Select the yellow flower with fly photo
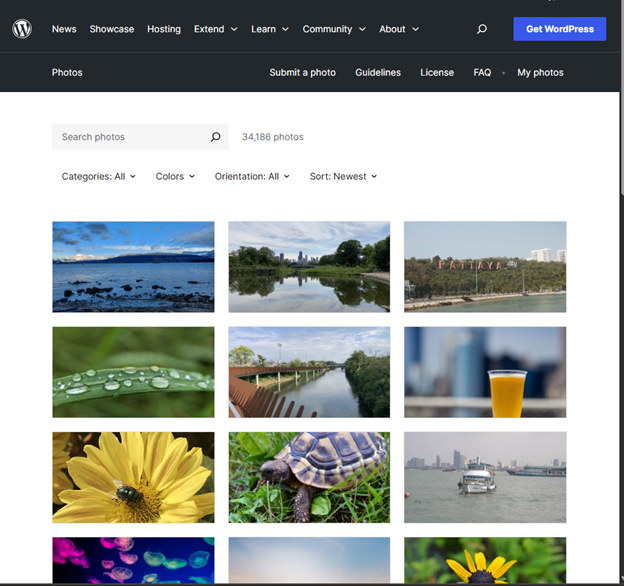The width and height of the screenshot is (624, 586). 133,477
